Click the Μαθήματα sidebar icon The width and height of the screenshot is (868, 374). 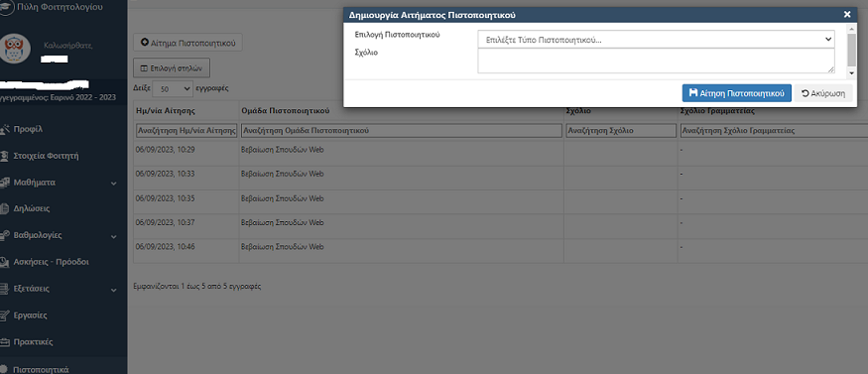click(4, 182)
